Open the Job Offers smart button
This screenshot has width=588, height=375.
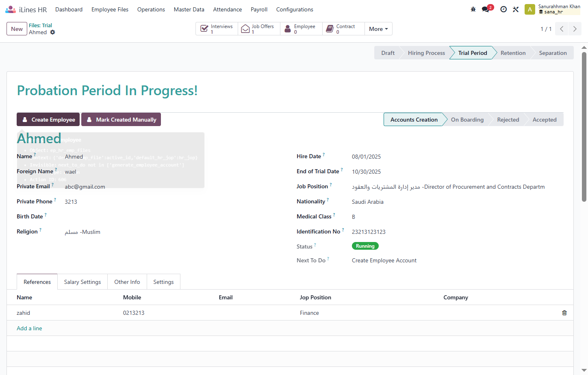(x=259, y=29)
